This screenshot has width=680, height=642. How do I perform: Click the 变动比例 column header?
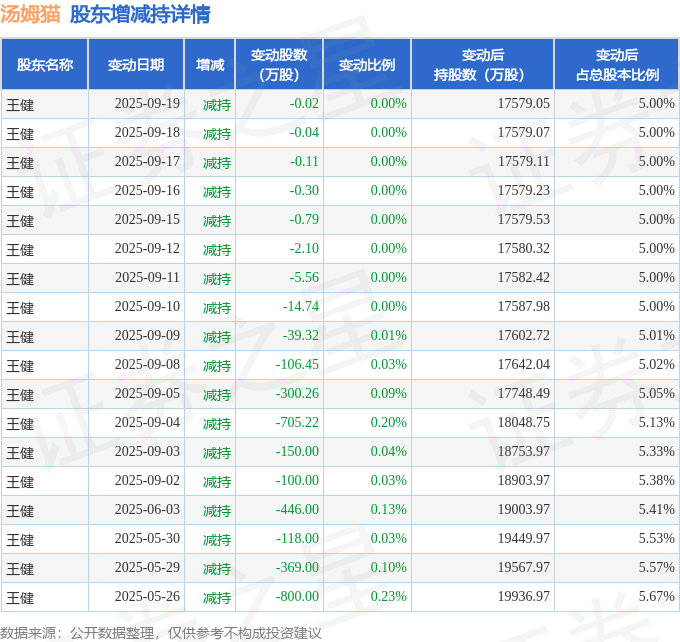click(x=367, y=65)
